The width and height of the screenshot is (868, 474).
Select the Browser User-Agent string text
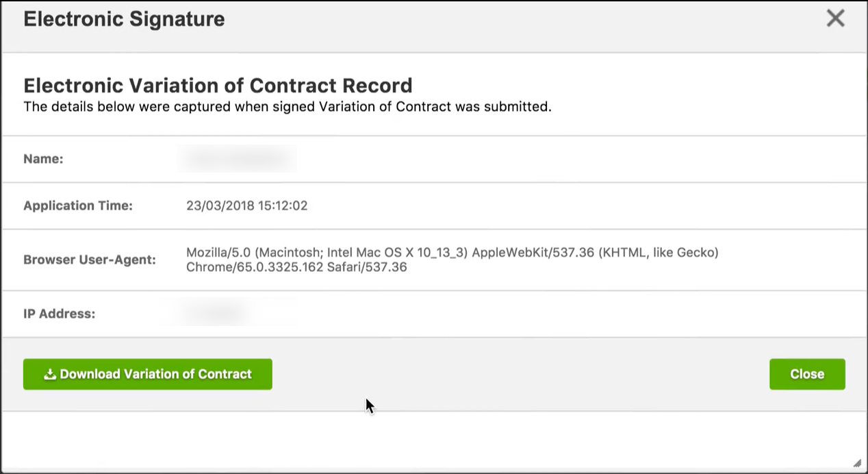coord(452,260)
